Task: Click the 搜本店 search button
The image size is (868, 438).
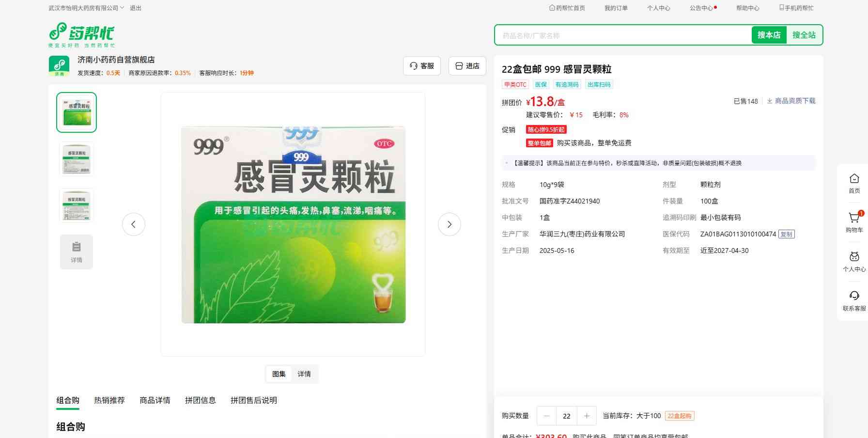Action: [x=769, y=35]
